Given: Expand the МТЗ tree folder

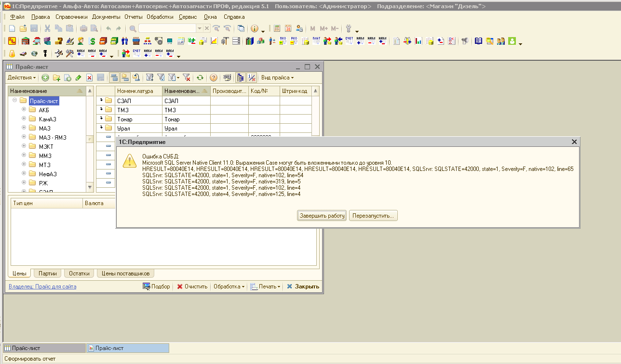Looking at the screenshot, I should 24,165.
